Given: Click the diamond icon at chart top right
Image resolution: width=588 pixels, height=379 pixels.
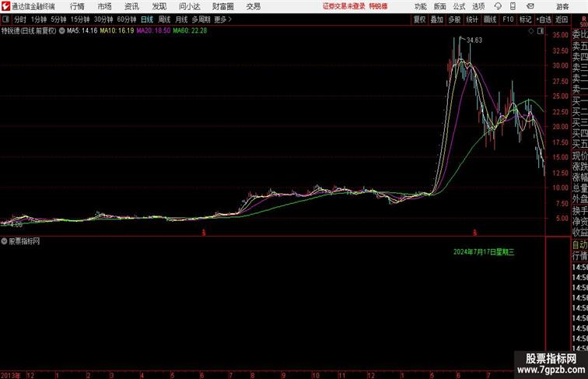Looking at the screenshot, I should point(531,31).
